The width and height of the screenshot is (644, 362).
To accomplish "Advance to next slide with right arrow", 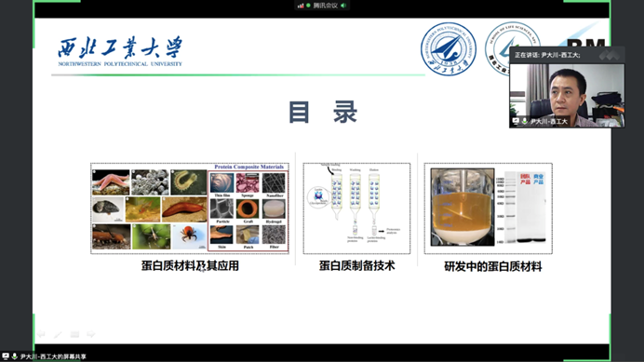I will tap(91, 334).
